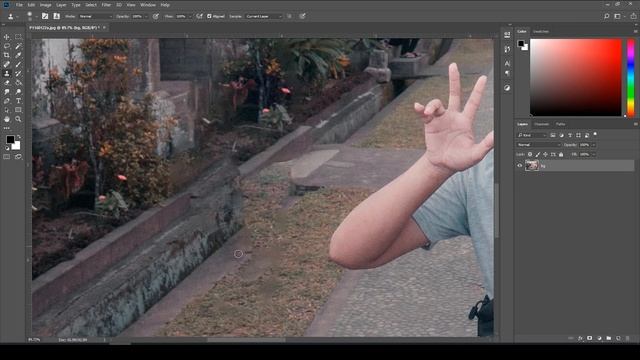Select the Type tool

(18, 101)
